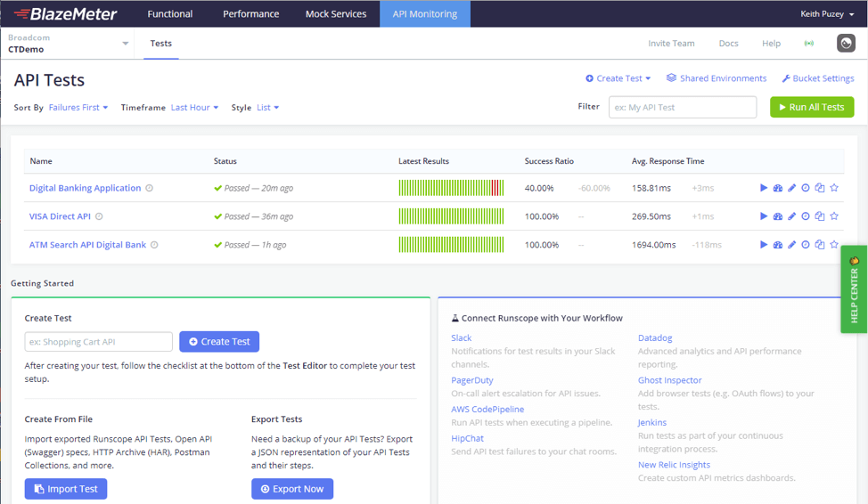Click VISA Direct API latest results bar

point(451,216)
